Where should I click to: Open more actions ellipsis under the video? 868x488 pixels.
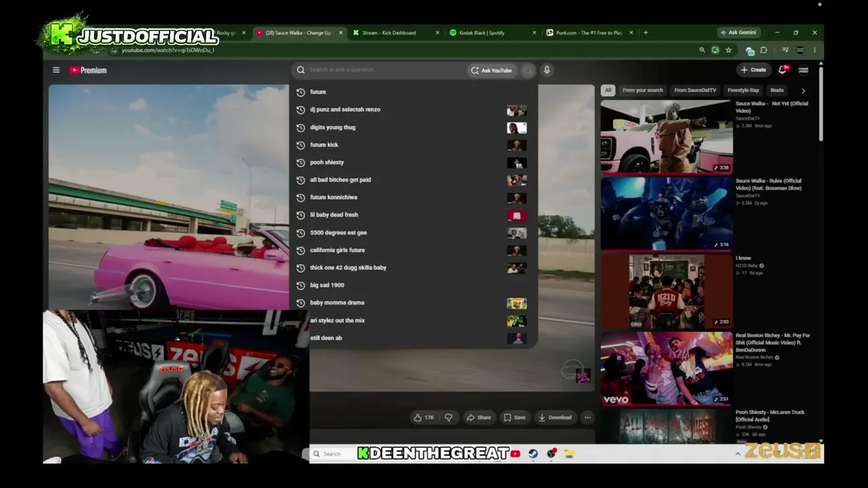[587, 418]
